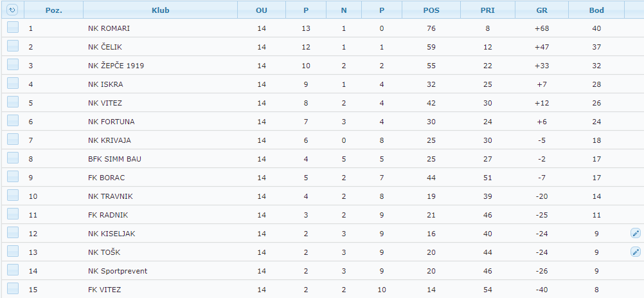The image size is (644, 298).
Task: Mark the NK VITEZ row checkbox
Action: click(x=13, y=102)
